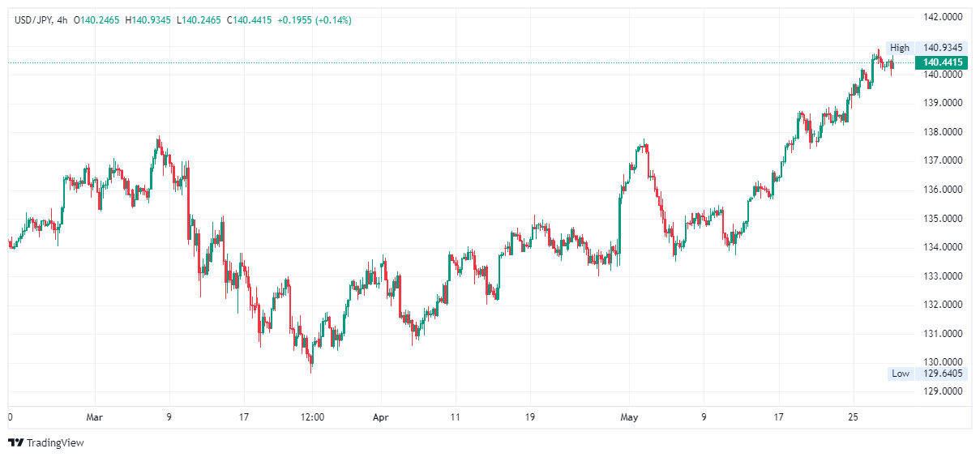Click the 129.6405 low price label
The width and height of the screenshot is (980, 457).
point(943,374)
